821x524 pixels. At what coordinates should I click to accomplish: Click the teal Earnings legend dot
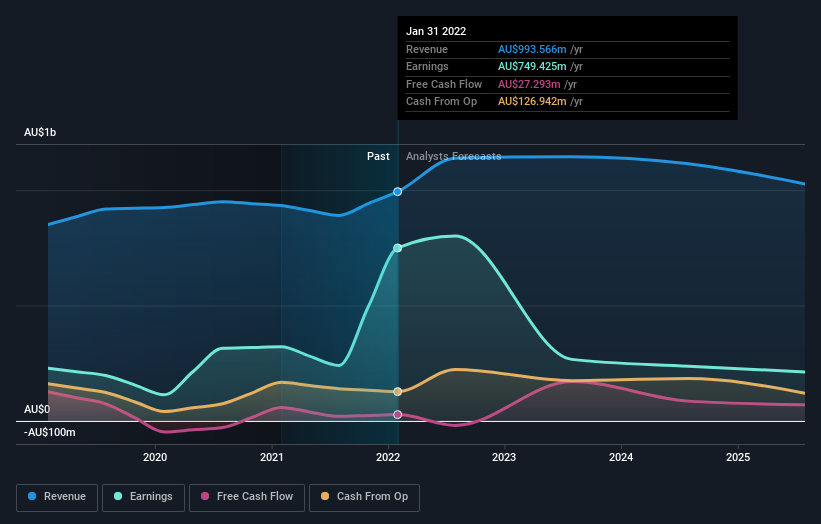pos(118,496)
